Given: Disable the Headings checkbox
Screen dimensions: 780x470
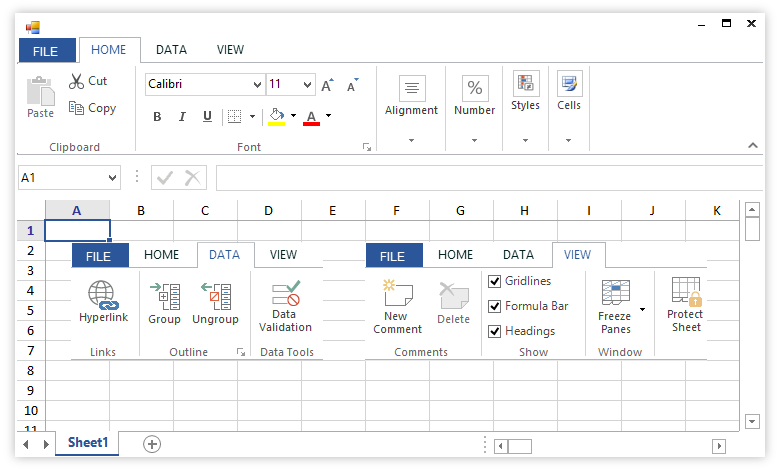Looking at the screenshot, I should tap(495, 331).
